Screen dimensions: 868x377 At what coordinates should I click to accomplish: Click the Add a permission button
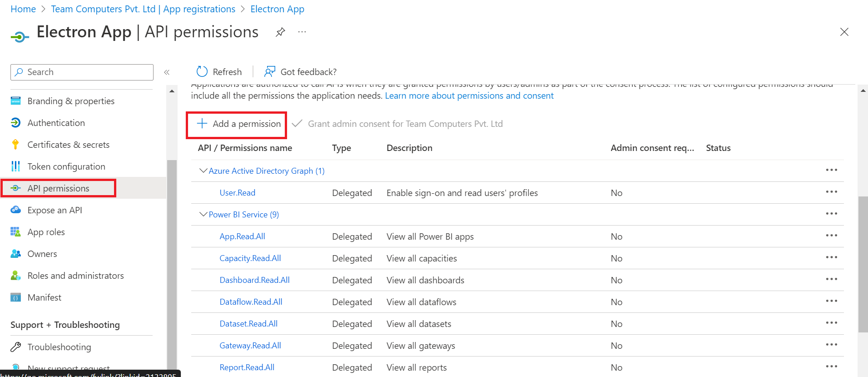[238, 124]
